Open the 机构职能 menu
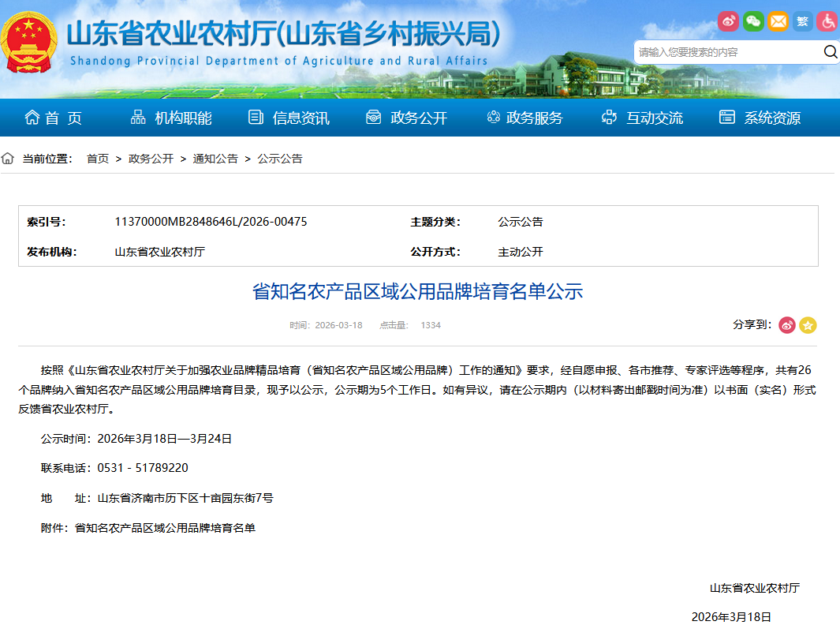Image resolution: width=840 pixels, height=640 pixels. (171, 118)
